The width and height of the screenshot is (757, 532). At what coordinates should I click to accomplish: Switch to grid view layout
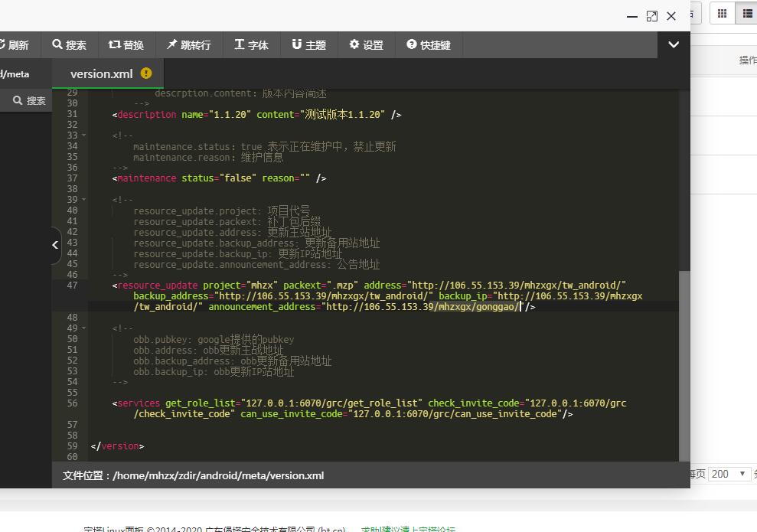[722, 14]
